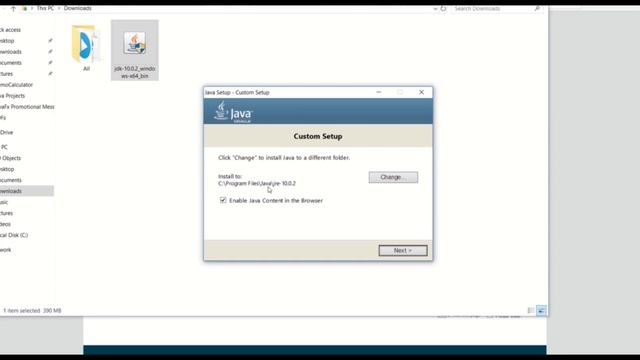Image resolution: width=640 pixels, height=360 pixels.
Task: Switch to large icons view in status bar
Action: click(x=541, y=311)
